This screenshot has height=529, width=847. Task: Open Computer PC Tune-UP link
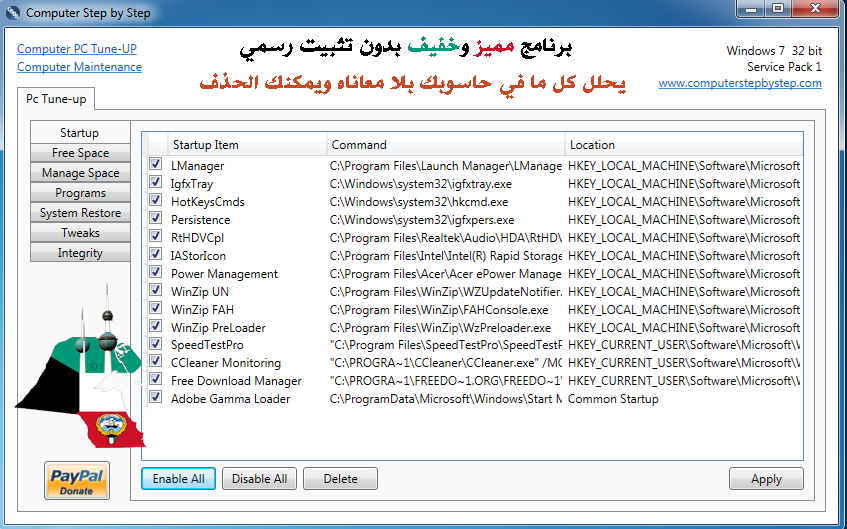77,49
